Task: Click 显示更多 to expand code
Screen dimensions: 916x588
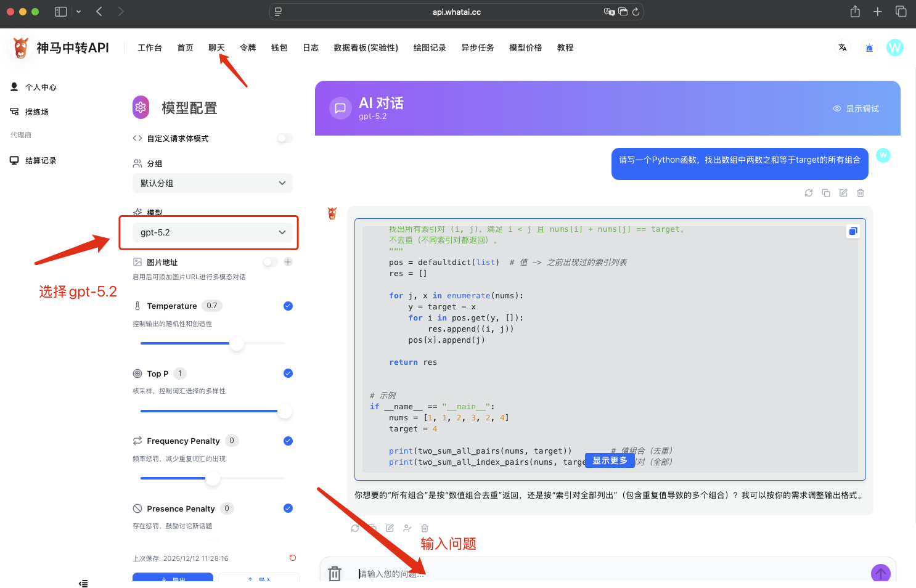Action: coord(610,460)
